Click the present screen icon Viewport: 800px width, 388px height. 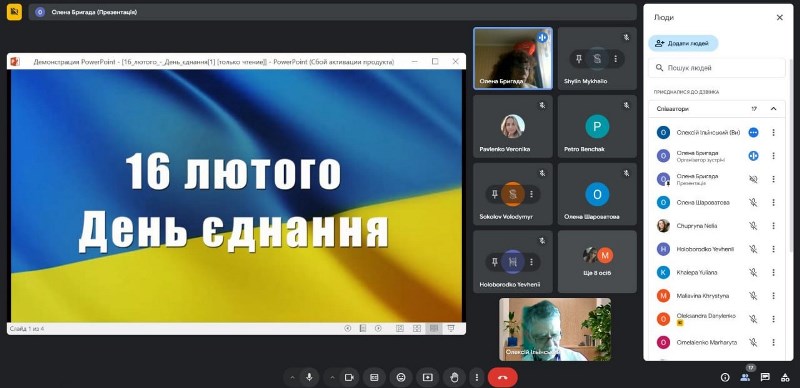[x=428, y=377]
